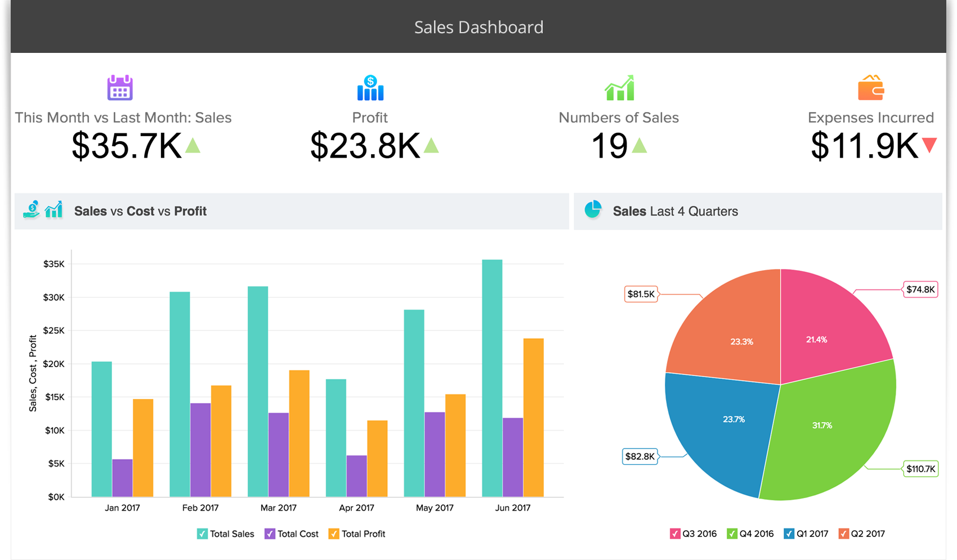Select the green 31.7% pie slice

click(x=822, y=426)
